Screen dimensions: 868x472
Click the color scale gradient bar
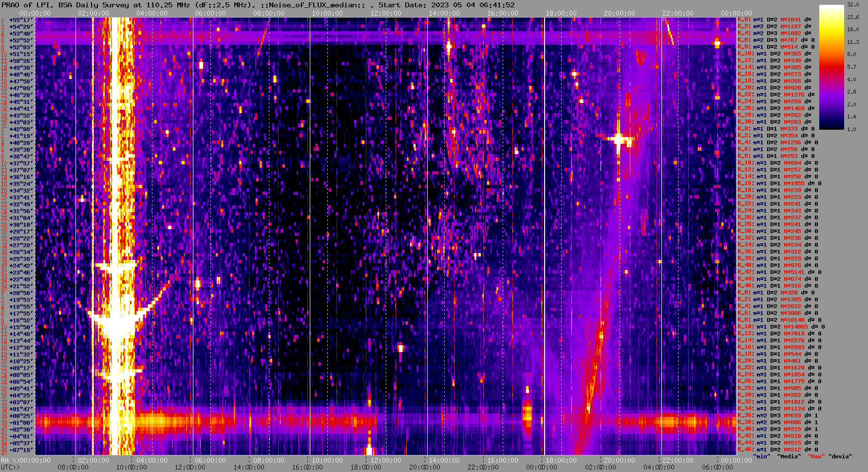tap(831, 67)
